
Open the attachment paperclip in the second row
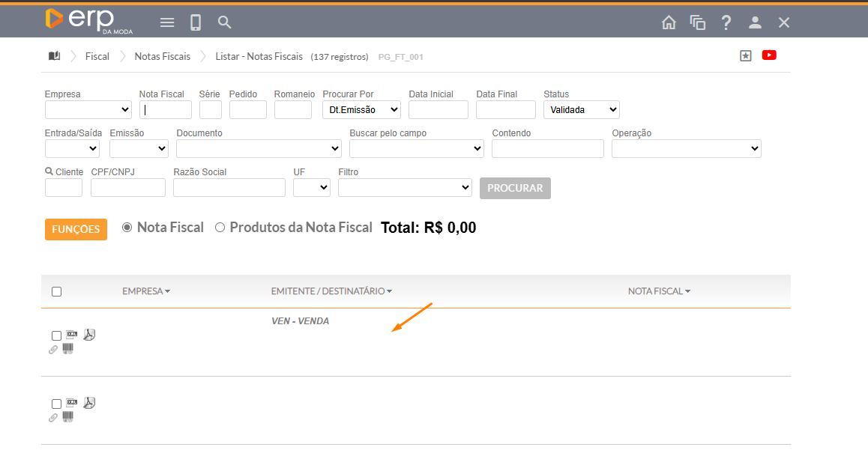pyautogui.click(x=53, y=418)
